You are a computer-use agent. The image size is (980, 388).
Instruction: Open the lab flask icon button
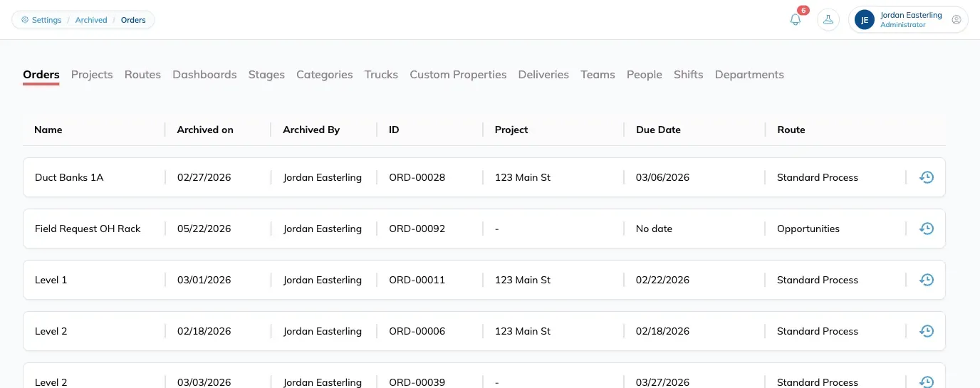tap(828, 20)
